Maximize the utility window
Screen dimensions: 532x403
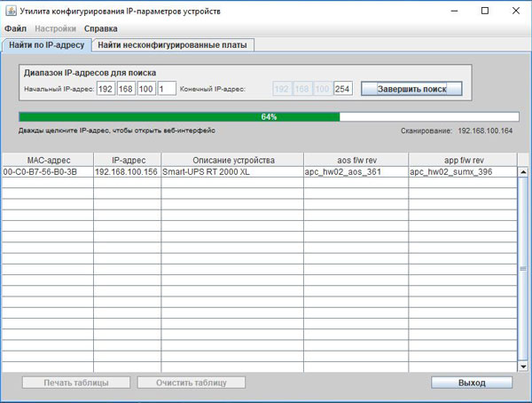[x=484, y=11]
